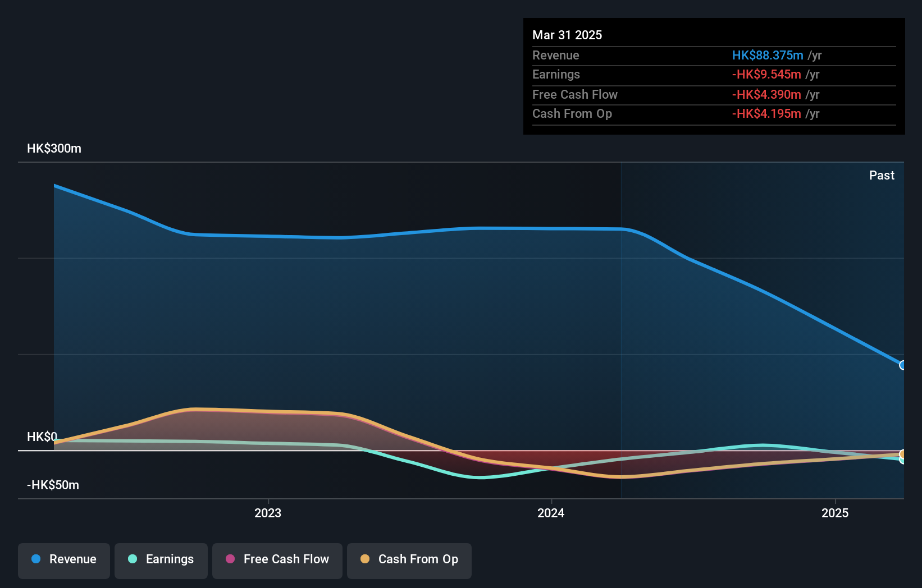The width and height of the screenshot is (922, 588).
Task: Click the Earnings label in tooltip
Action: [x=556, y=74]
